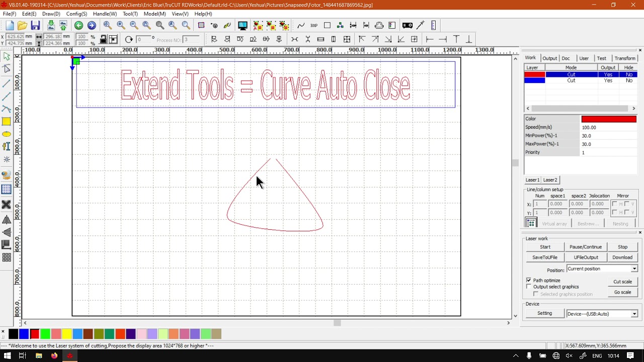The image size is (644, 362).
Task: Select the yellow ellipse draw tool
Action: 7,134
